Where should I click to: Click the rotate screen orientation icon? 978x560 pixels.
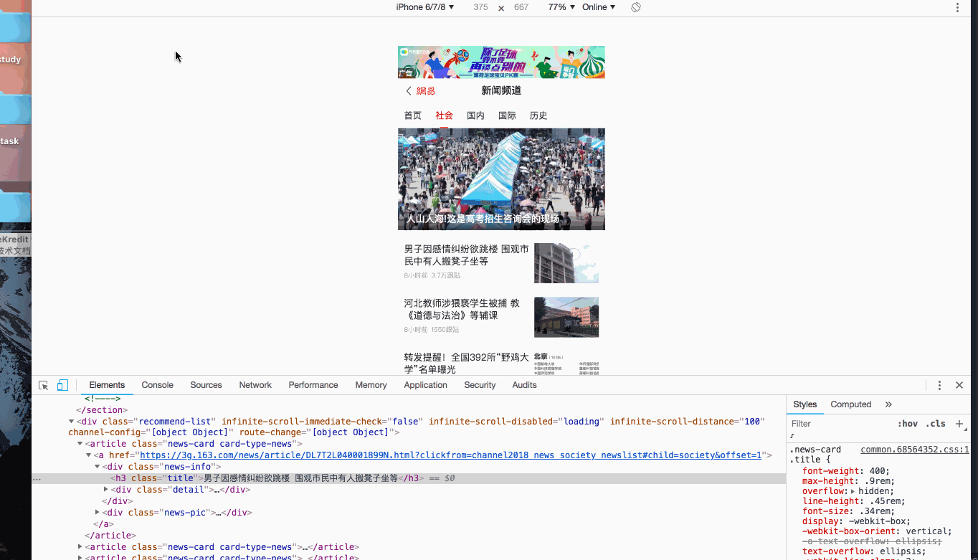(635, 7)
